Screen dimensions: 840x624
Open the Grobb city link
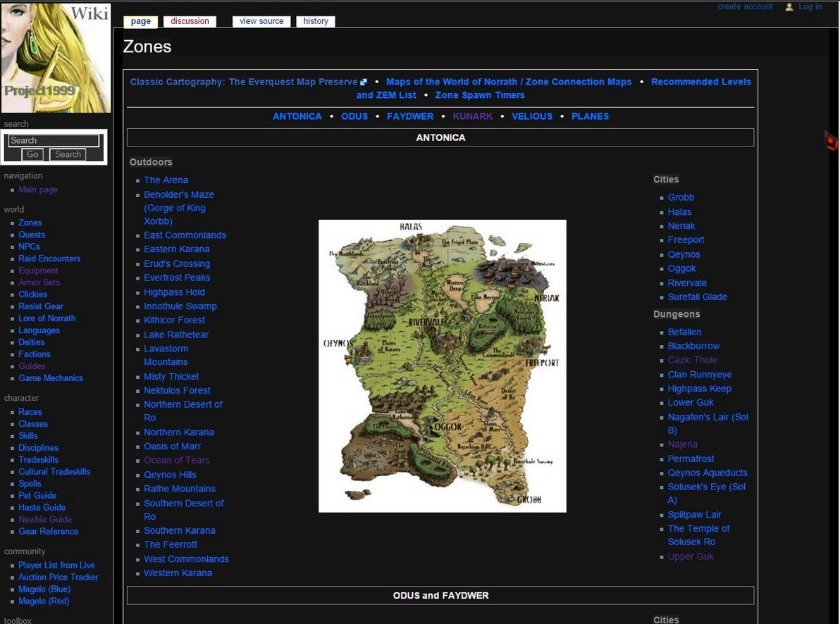[x=681, y=197]
